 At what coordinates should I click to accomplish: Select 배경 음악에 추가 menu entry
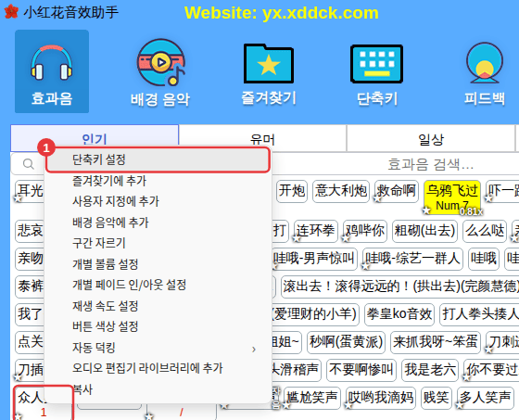pos(158,223)
